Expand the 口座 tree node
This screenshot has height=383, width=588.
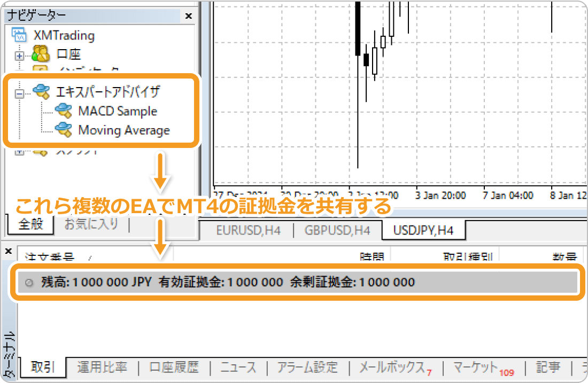[x=19, y=56]
